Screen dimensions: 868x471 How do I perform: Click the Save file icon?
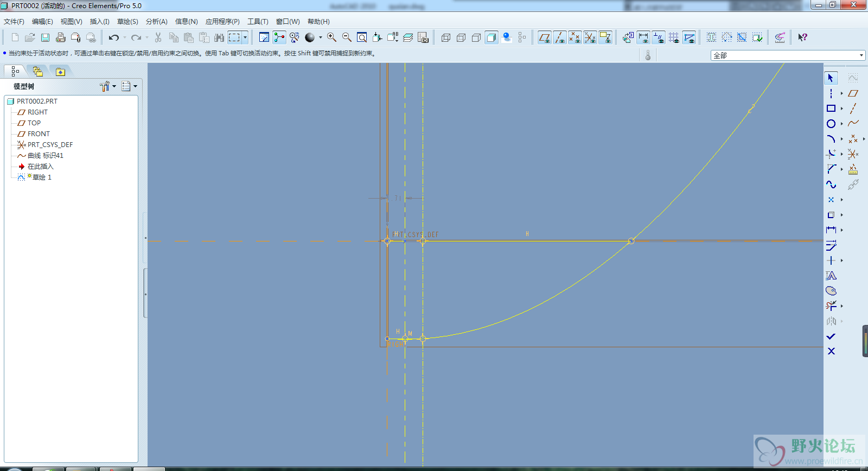point(46,37)
